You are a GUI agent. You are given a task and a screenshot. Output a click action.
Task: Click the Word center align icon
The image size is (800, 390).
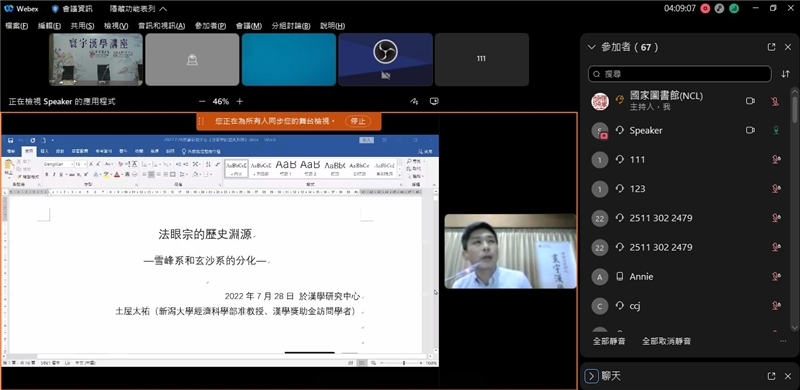click(151, 175)
